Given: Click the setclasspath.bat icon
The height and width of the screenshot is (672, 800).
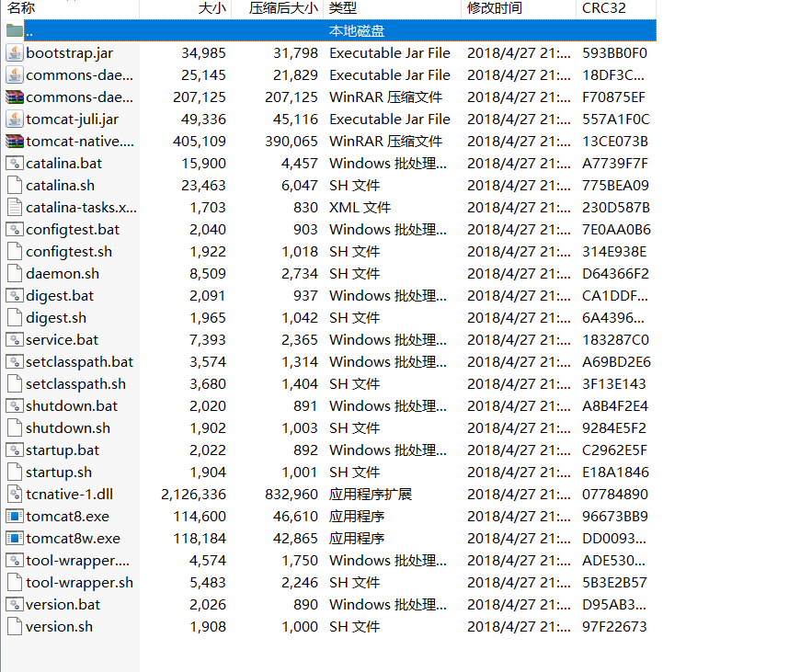Looking at the screenshot, I should click(x=15, y=362).
